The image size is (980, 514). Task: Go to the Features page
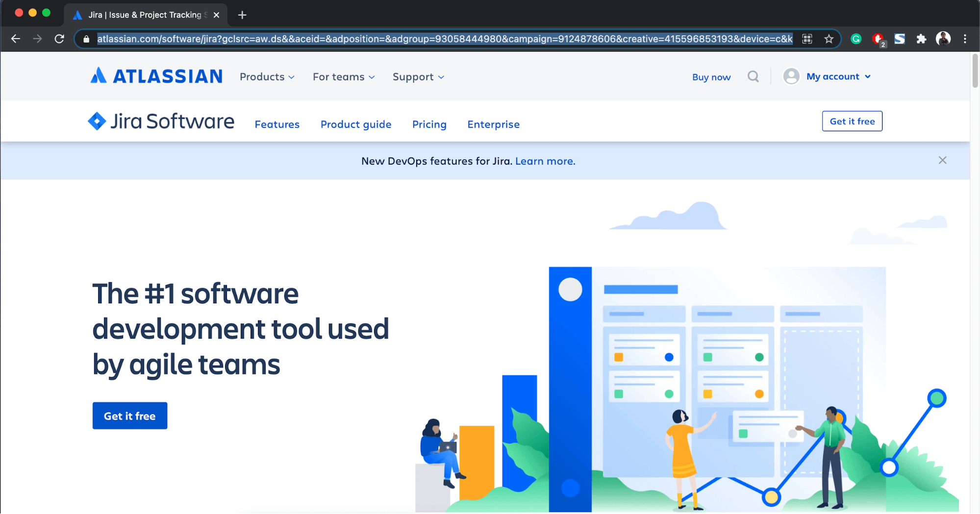click(x=277, y=124)
